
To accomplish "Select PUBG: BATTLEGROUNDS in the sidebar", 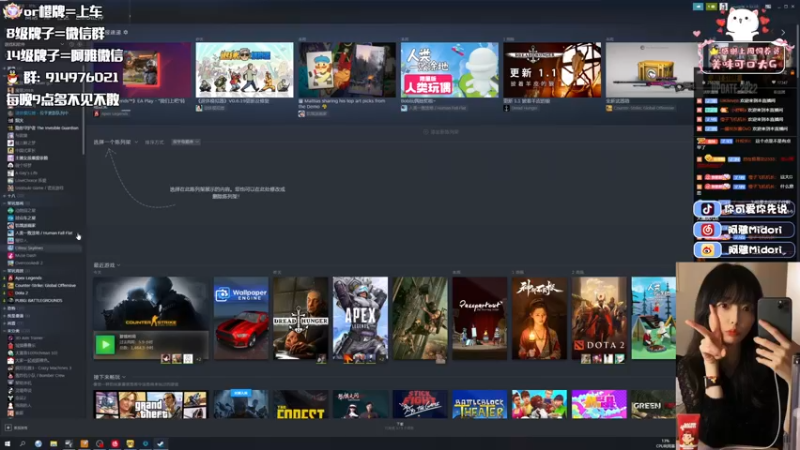I will (x=38, y=301).
